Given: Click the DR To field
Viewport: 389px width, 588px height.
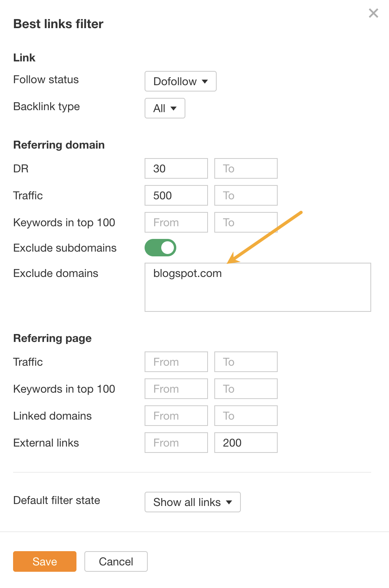Looking at the screenshot, I should 246,168.
